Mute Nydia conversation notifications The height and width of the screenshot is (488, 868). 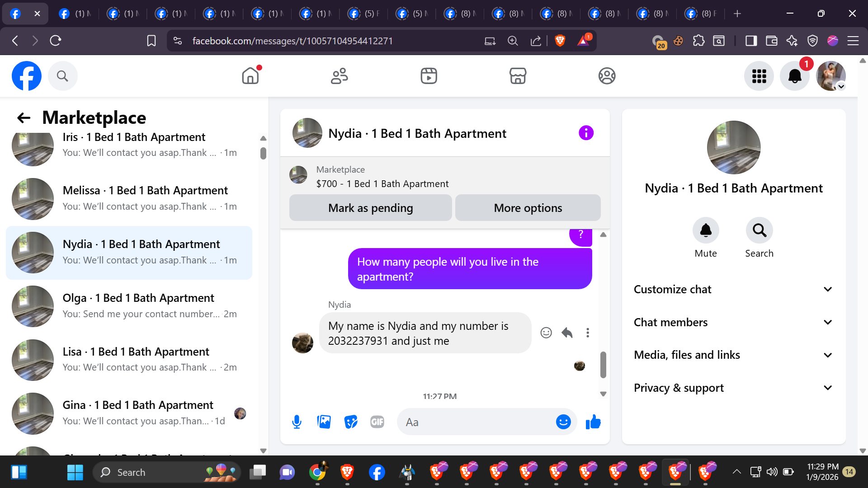click(705, 231)
